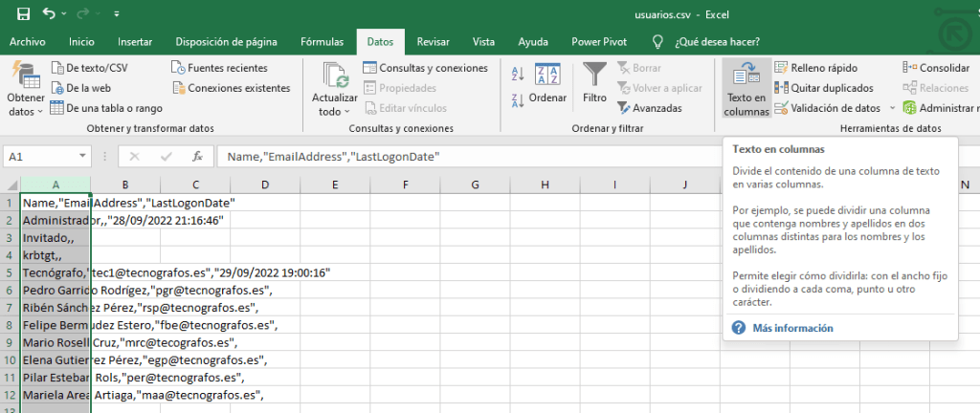The height and width of the screenshot is (413, 980).
Task: Click Quitar duplicados tool
Action: (x=823, y=88)
